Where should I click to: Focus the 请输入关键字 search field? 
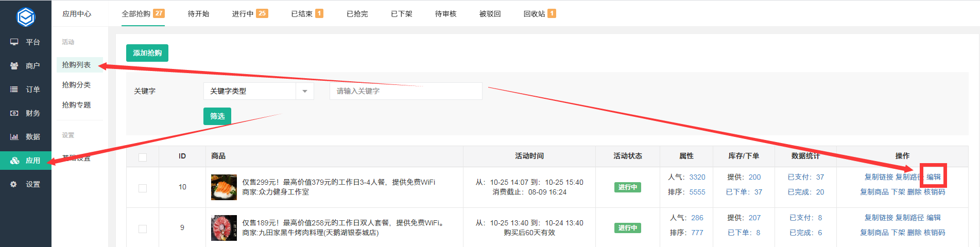(406, 91)
